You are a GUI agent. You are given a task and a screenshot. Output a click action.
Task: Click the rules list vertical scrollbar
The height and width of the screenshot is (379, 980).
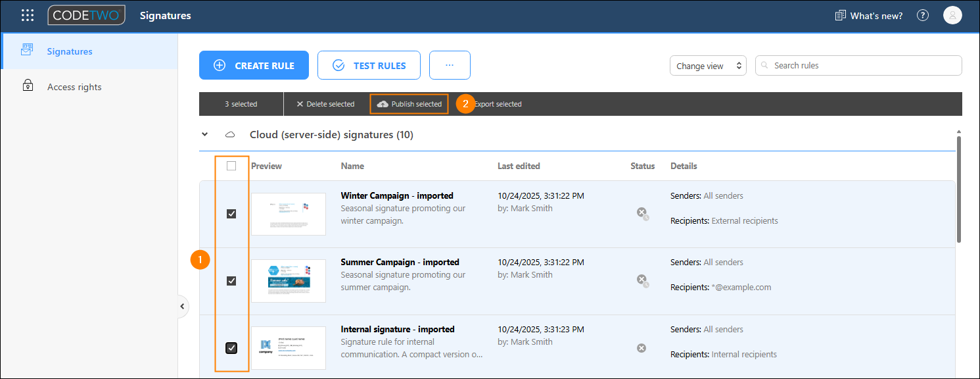pos(959,189)
